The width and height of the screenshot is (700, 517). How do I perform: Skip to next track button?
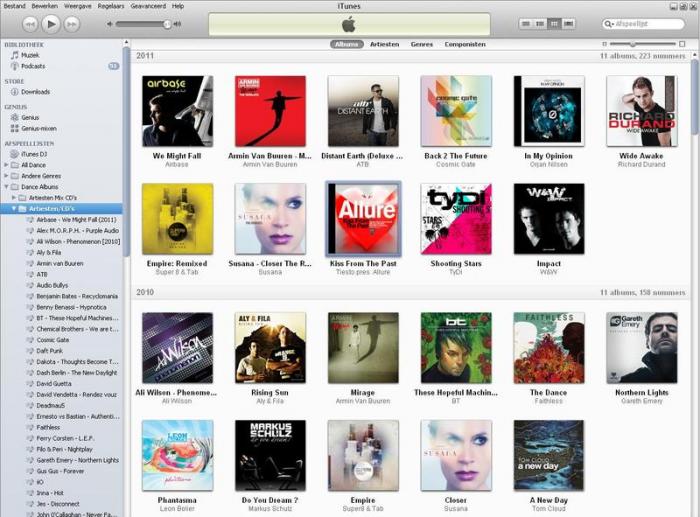[x=71, y=24]
